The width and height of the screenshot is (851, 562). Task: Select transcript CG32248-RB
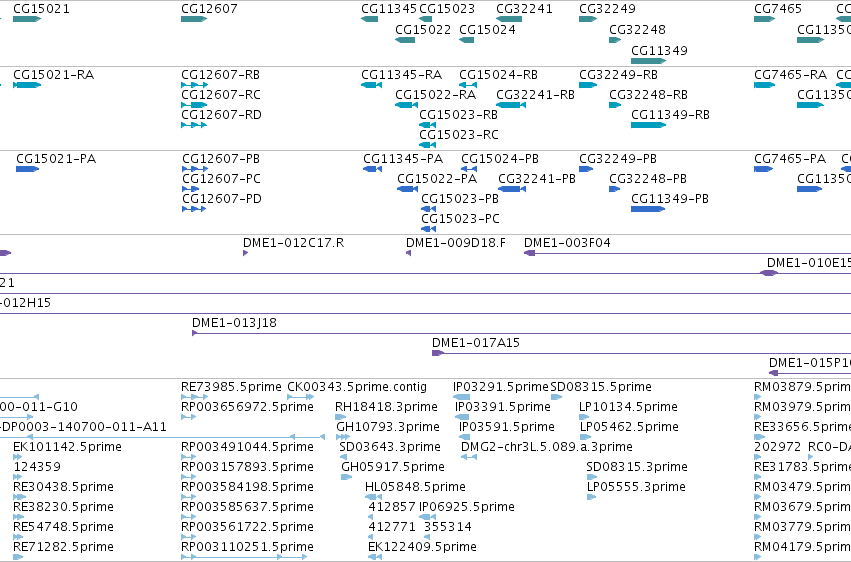[615, 105]
